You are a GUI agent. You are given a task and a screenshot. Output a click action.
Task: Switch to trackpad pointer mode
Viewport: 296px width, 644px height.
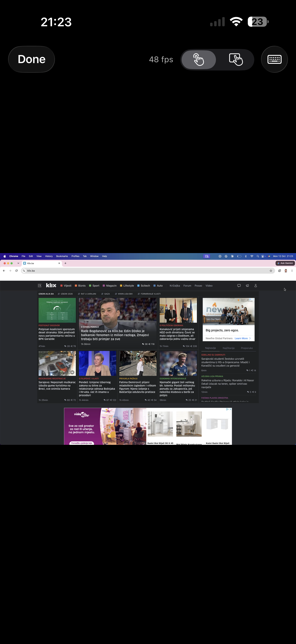[x=236, y=60]
